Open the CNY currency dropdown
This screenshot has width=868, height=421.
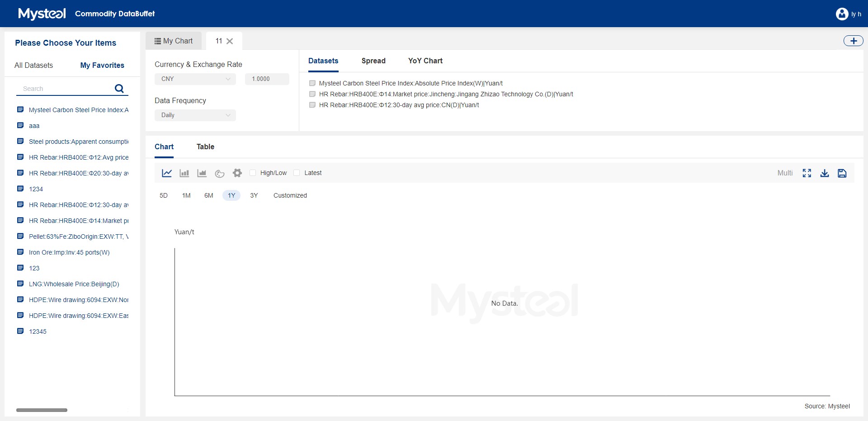(195, 79)
